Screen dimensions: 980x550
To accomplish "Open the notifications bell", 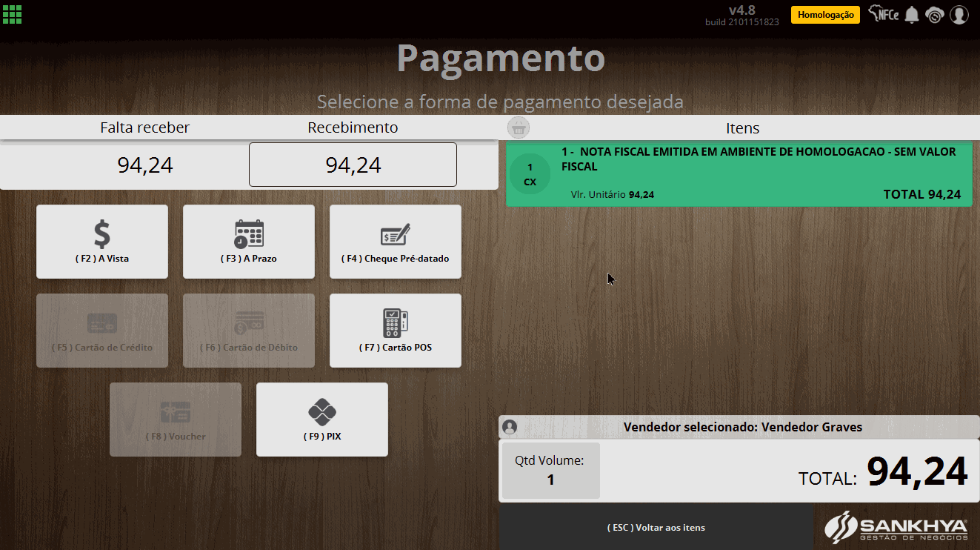I will pyautogui.click(x=912, y=15).
